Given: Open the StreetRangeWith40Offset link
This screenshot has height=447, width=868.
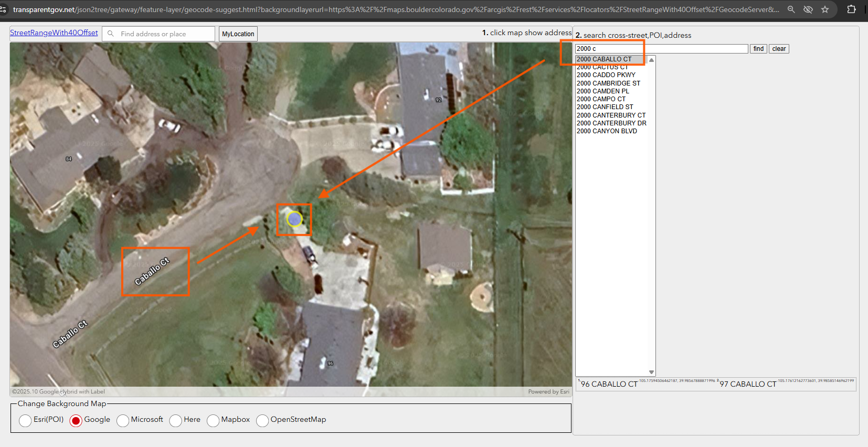Looking at the screenshot, I should click(x=54, y=33).
